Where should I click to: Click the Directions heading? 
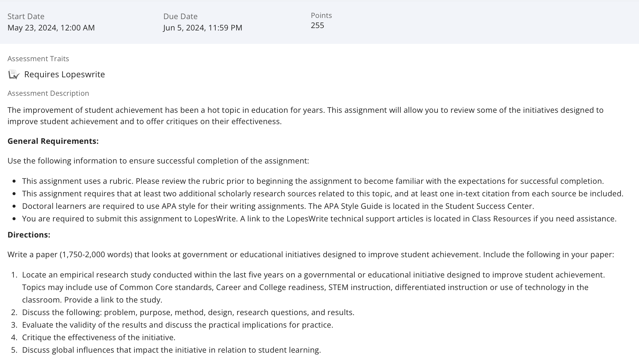coord(29,235)
